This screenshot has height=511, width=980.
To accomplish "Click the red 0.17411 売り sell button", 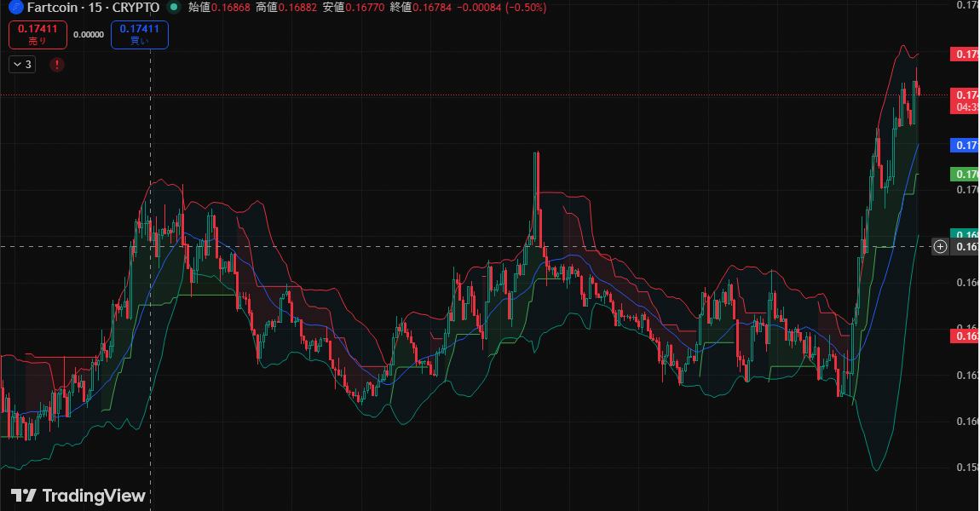I will (x=37, y=34).
